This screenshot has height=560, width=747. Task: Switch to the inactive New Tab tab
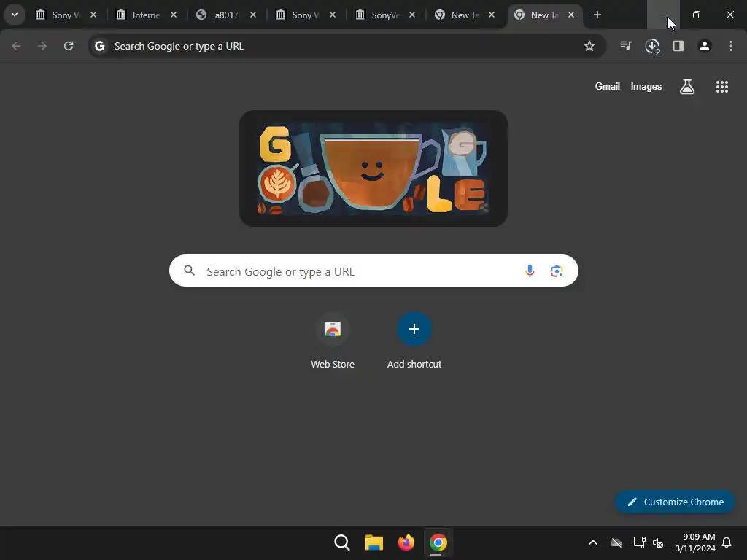point(465,15)
